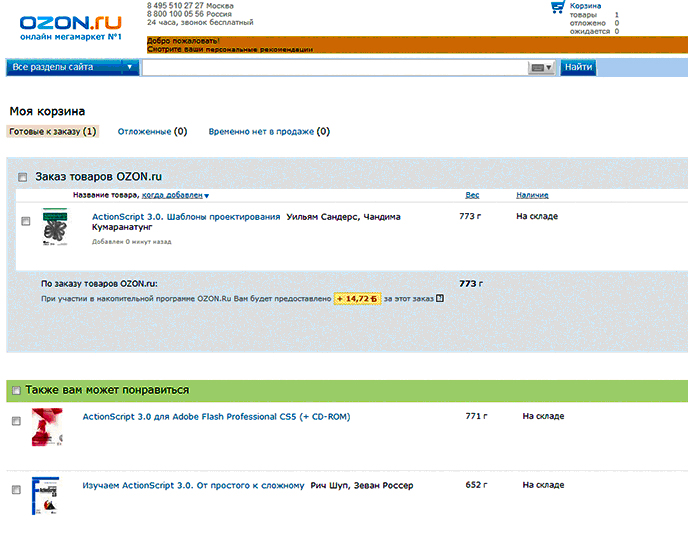Sort items by 'Вес' column

pos(472,195)
